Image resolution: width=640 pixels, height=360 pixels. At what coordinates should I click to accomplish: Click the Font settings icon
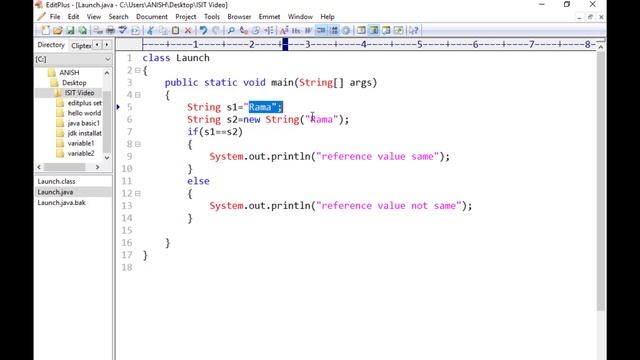284,30
